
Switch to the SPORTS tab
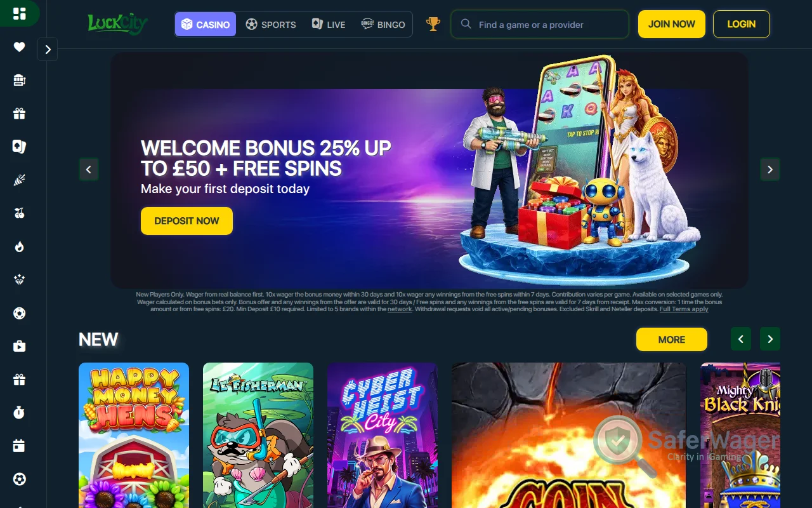[271, 24]
